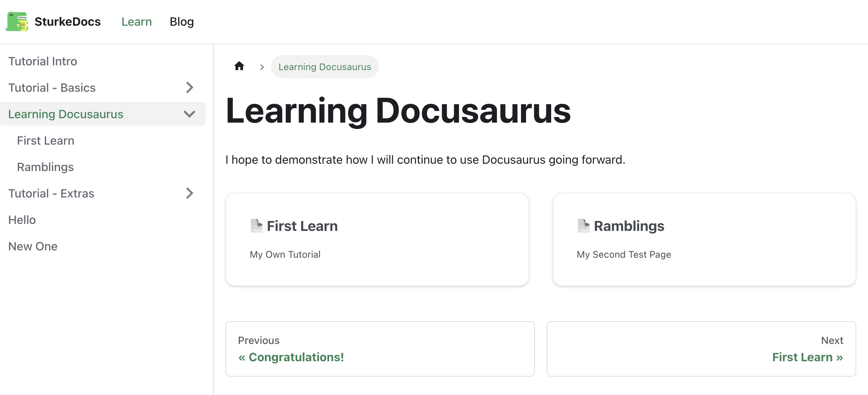Collapse the Learning Docusaurus category arrow
Image resolution: width=868 pixels, height=395 pixels.
coord(189,114)
